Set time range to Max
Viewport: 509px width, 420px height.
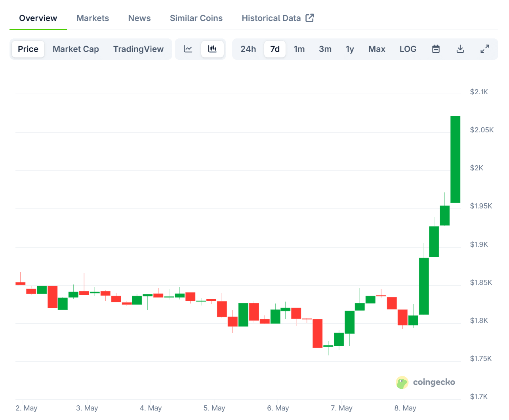(x=377, y=49)
